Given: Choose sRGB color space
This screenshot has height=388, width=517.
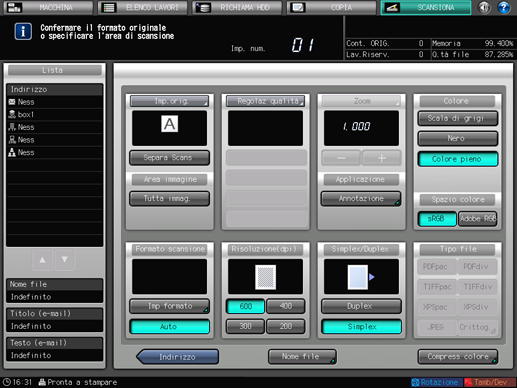Looking at the screenshot, I should 437,219.
